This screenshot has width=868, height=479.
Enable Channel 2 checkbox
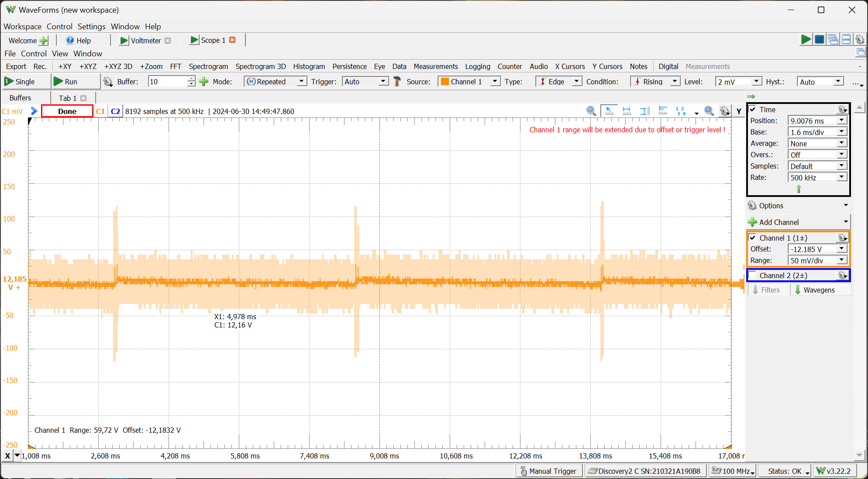click(x=753, y=276)
